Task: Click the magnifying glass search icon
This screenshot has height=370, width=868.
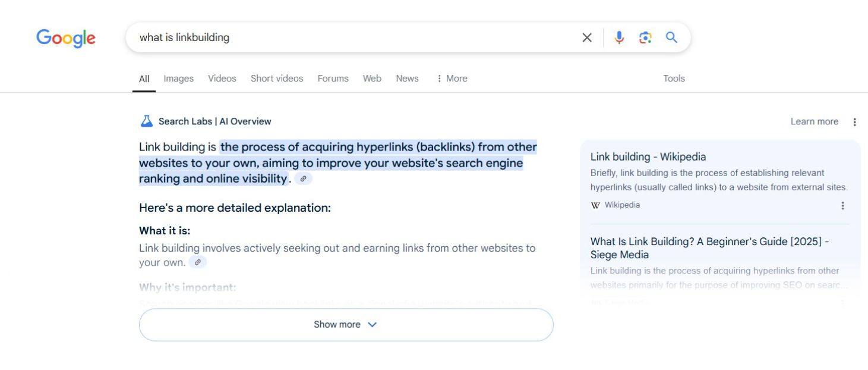Action: pos(671,37)
